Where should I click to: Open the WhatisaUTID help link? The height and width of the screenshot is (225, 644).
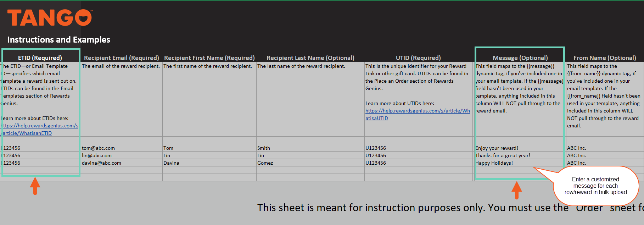(x=417, y=114)
